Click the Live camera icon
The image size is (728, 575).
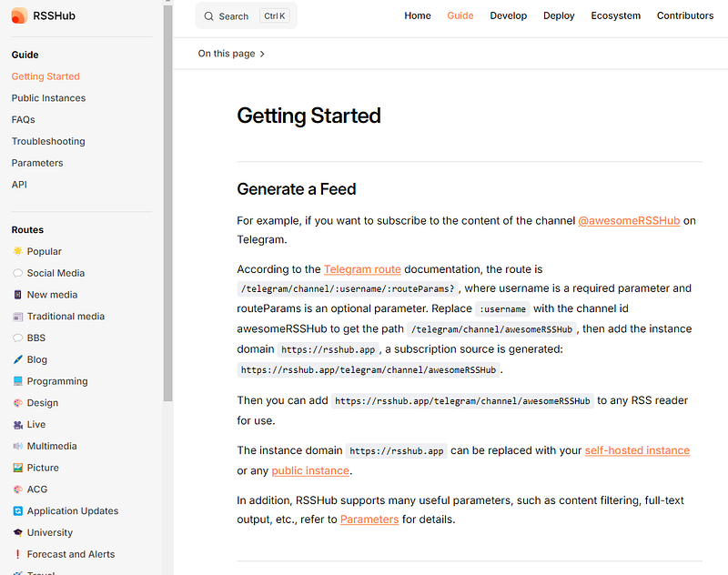[17, 425]
